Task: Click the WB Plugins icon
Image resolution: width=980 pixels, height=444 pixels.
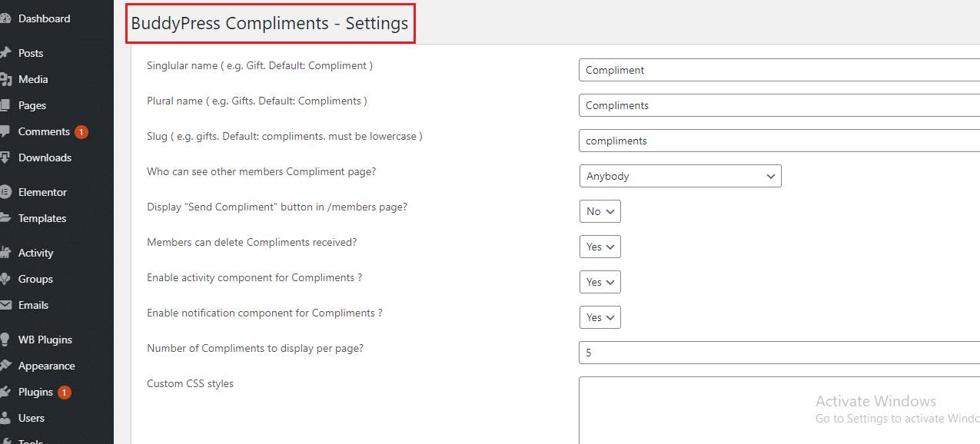Action: coord(8,340)
